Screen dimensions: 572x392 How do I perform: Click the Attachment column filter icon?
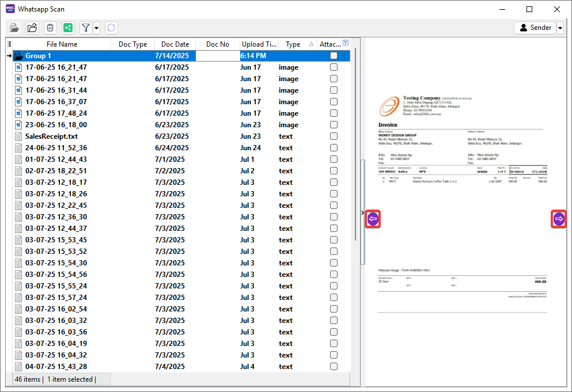point(346,43)
